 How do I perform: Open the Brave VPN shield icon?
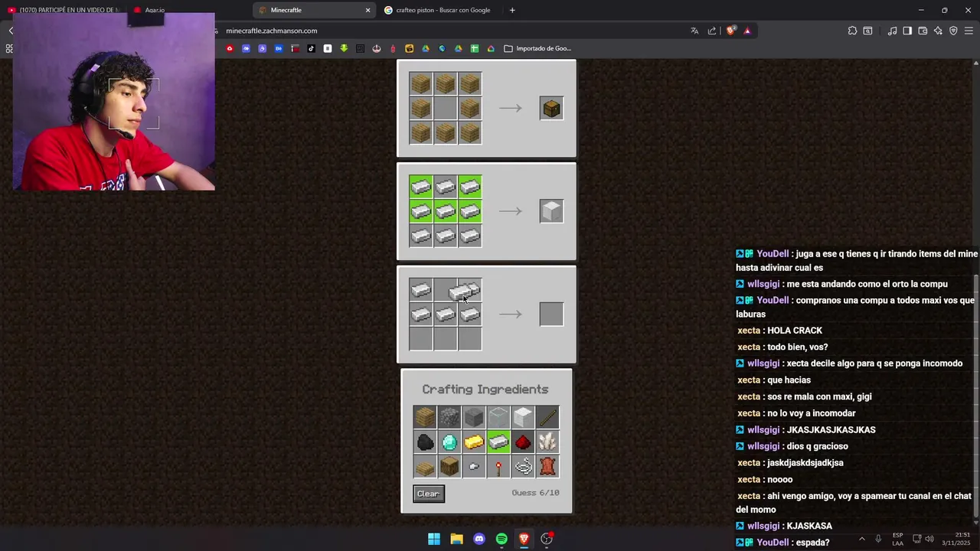[953, 31]
